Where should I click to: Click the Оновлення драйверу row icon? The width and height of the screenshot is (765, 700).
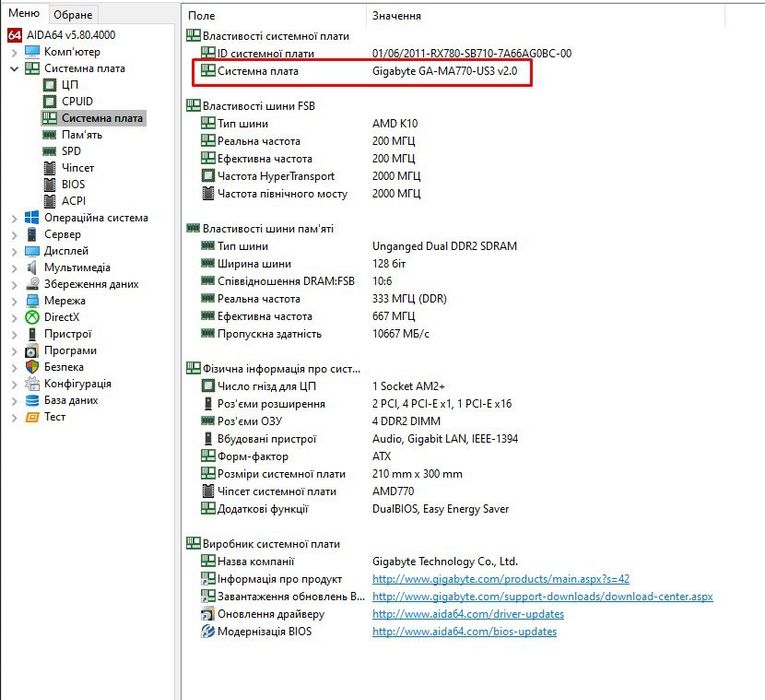pyautogui.click(x=208, y=614)
